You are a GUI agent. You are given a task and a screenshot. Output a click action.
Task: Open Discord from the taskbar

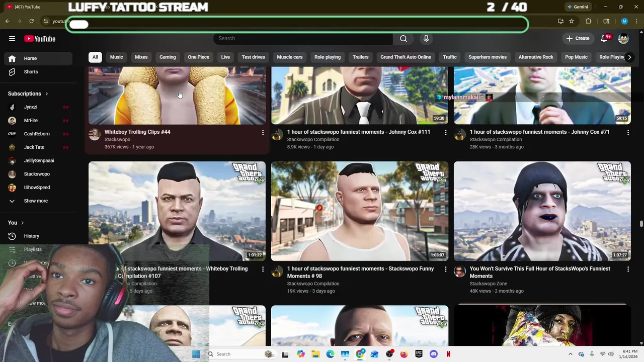click(434, 354)
